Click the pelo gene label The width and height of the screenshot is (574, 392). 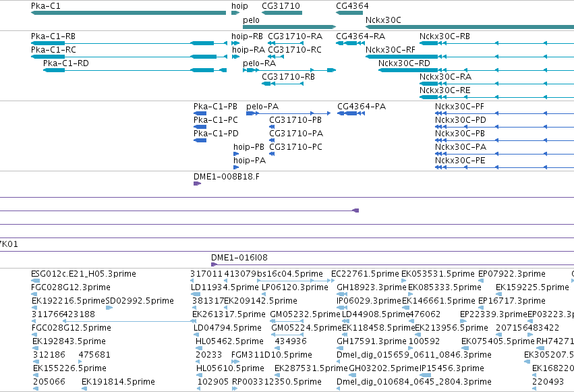[x=251, y=20]
